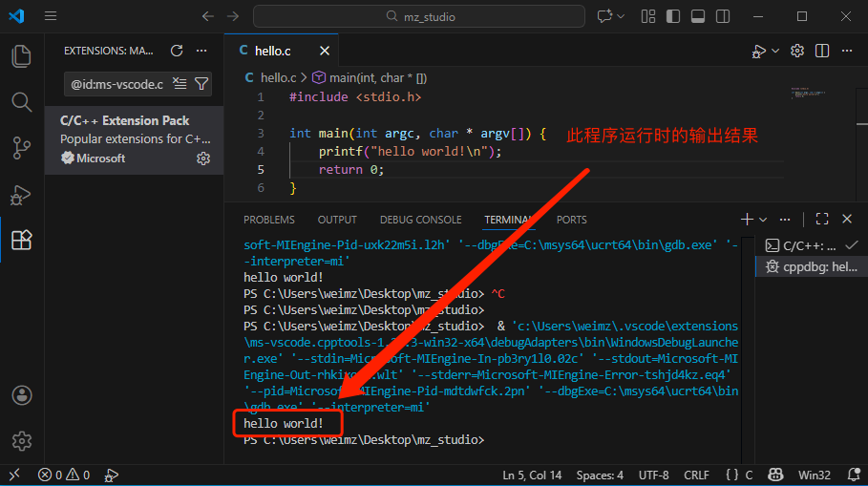The height and width of the screenshot is (486, 868).
Task: Open the Run and Debug view
Action: pos(21,195)
